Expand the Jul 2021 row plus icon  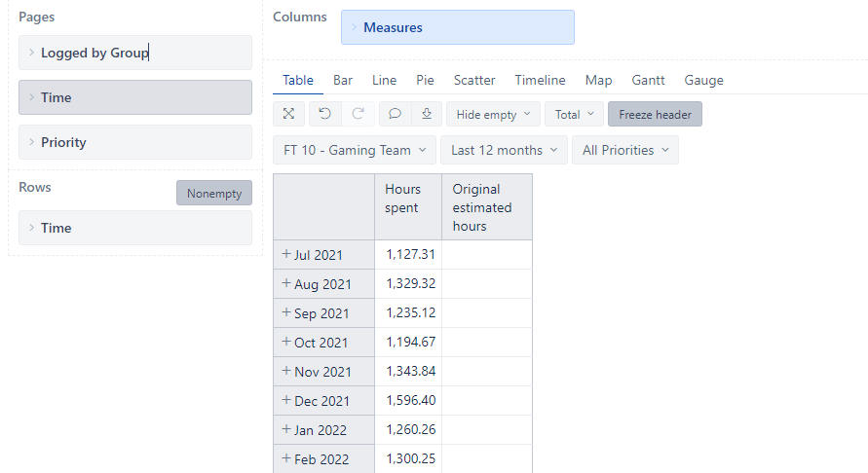point(286,254)
